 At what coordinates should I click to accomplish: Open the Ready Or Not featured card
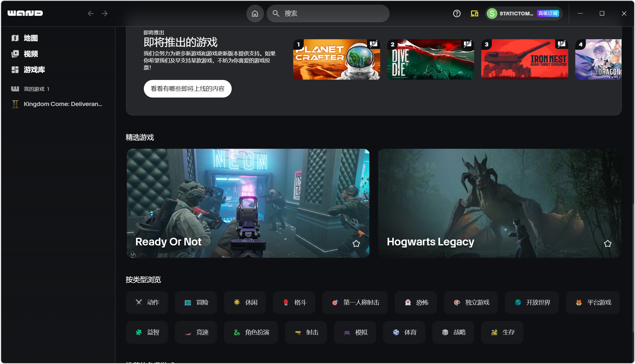coord(248,203)
